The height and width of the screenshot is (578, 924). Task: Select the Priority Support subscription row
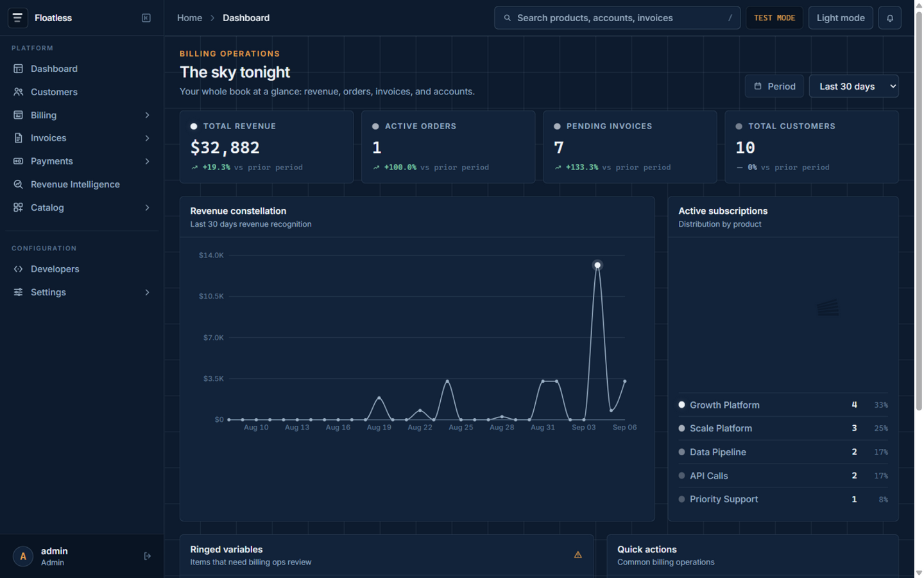click(x=783, y=499)
